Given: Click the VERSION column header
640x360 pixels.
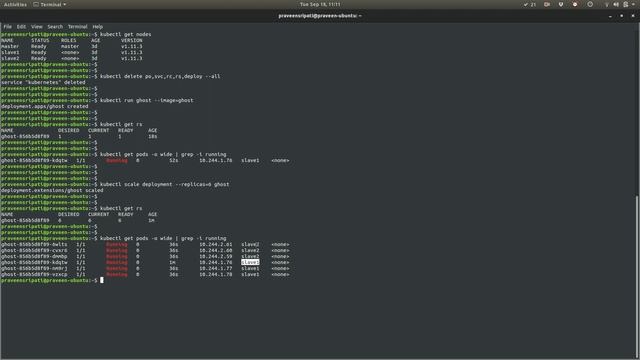Looking at the screenshot, I should (x=132, y=40).
